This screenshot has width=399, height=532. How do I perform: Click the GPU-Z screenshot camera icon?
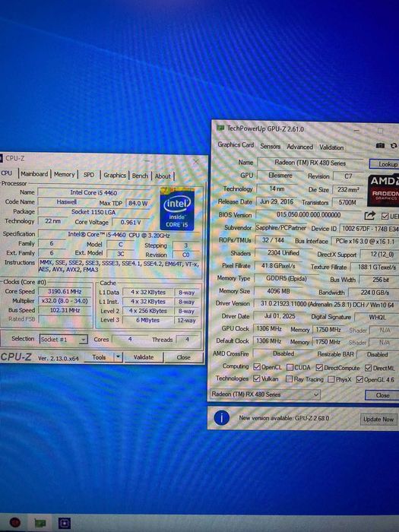coord(380,146)
